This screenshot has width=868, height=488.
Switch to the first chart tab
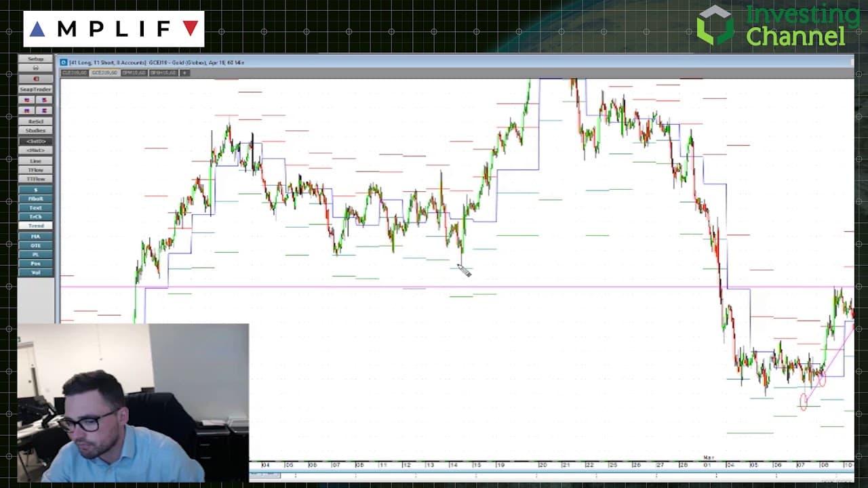pos(75,73)
